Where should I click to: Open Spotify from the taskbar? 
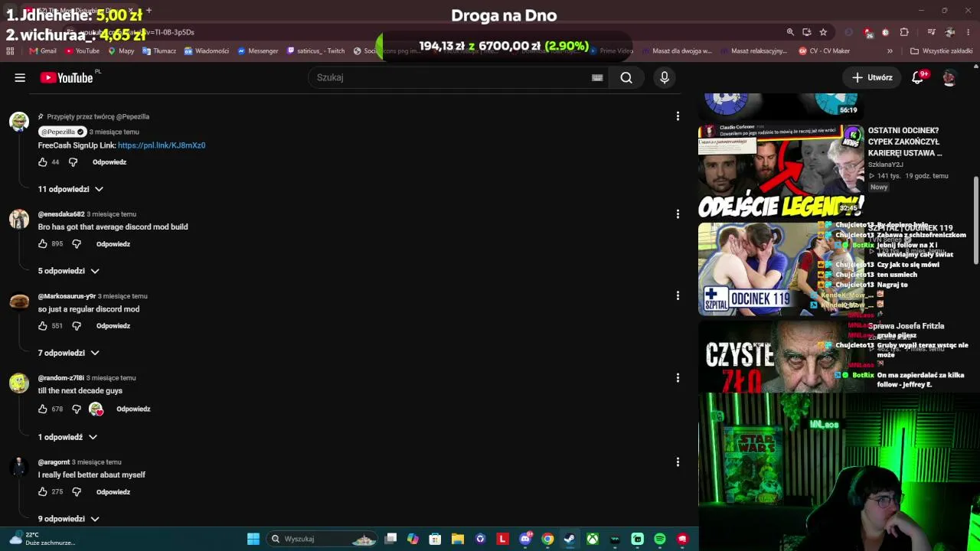(660, 539)
